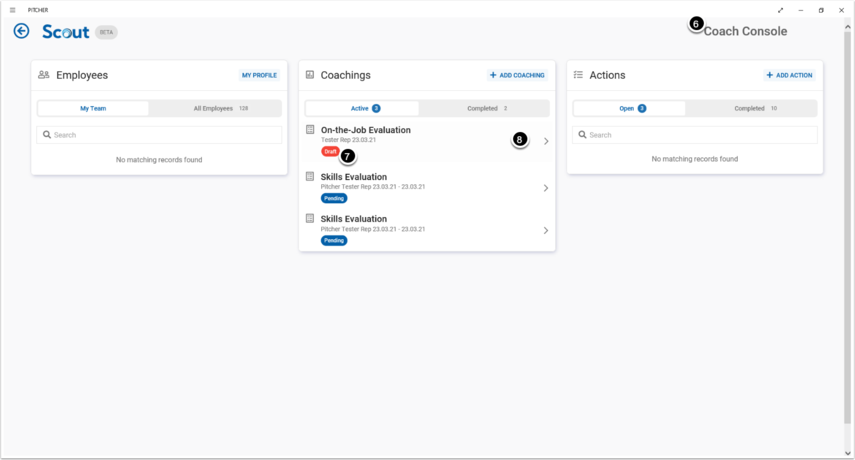Click the fullscreen expand arrows icon

[x=780, y=10]
